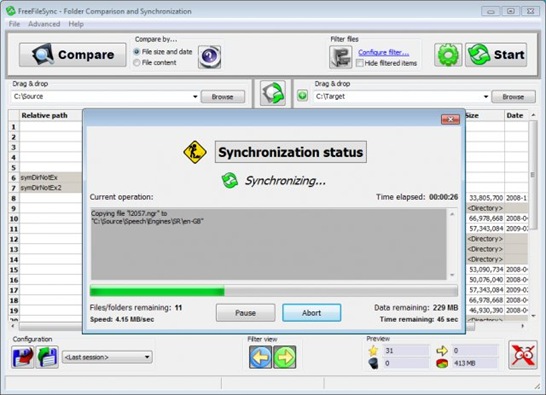Save configuration with floppy arrow icon
The image size is (546, 395).
pyautogui.click(x=23, y=357)
